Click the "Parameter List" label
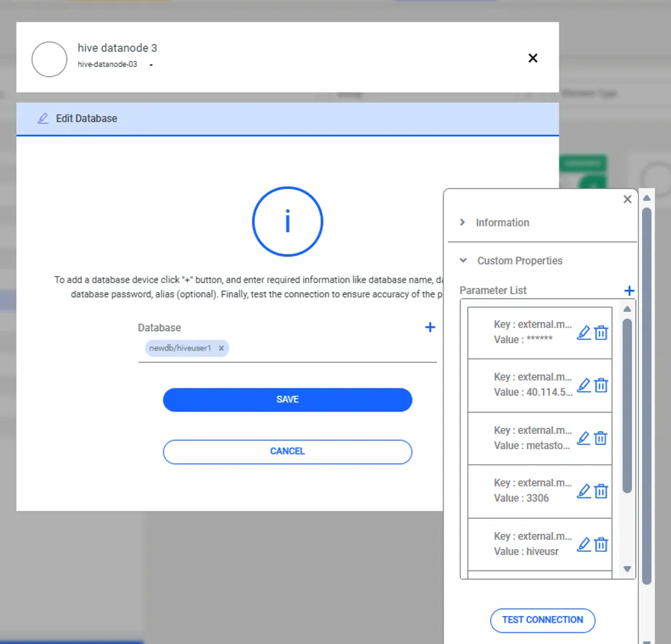671x644 pixels. (493, 291)
